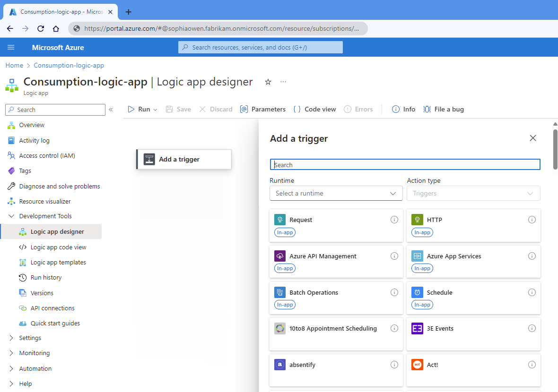Show info for 10to8 Appointment Scheduling
Image resolution: width=558 pixels, height=392 pixels.
click(394, 328)
